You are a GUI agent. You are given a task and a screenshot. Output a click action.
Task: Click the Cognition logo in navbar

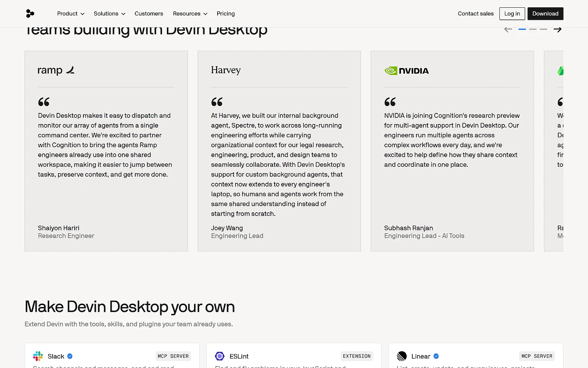tap(30, 14)
